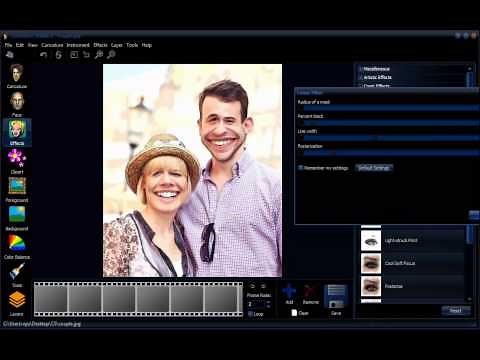Open the Layers stack icon
The image size is (480, 360).
[x=17, y=300]
